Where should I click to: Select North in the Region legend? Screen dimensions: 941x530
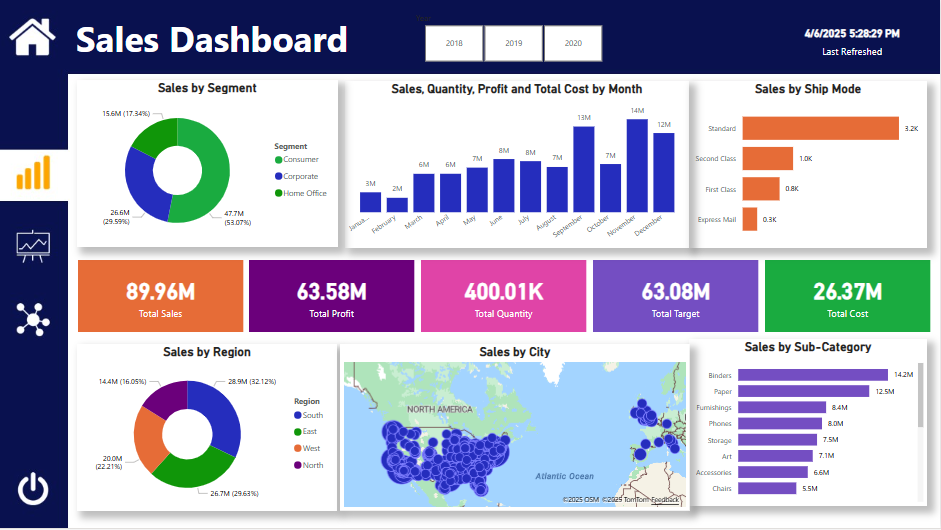[x=308, y=465]
